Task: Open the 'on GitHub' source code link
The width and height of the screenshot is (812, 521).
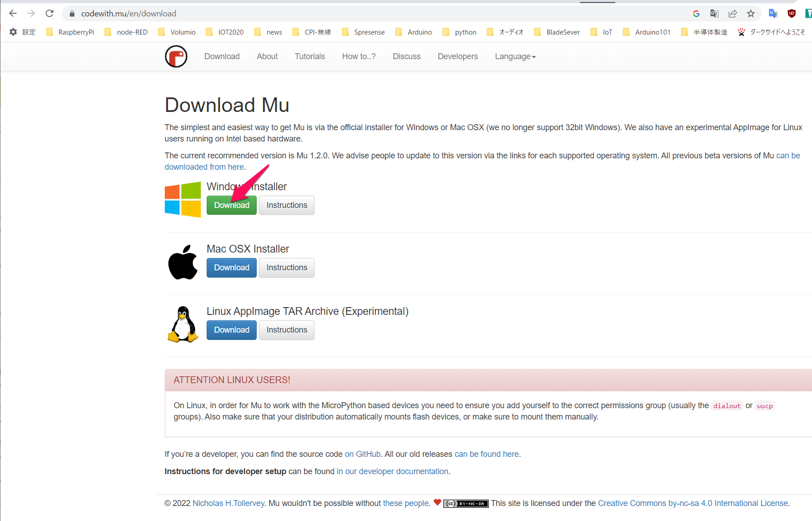Action: 363,454
